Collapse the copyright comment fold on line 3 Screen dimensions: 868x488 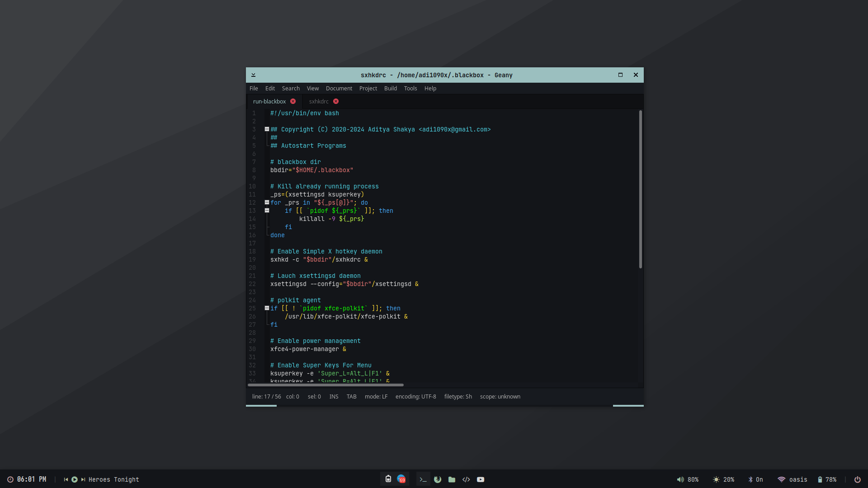coord(267,129)
